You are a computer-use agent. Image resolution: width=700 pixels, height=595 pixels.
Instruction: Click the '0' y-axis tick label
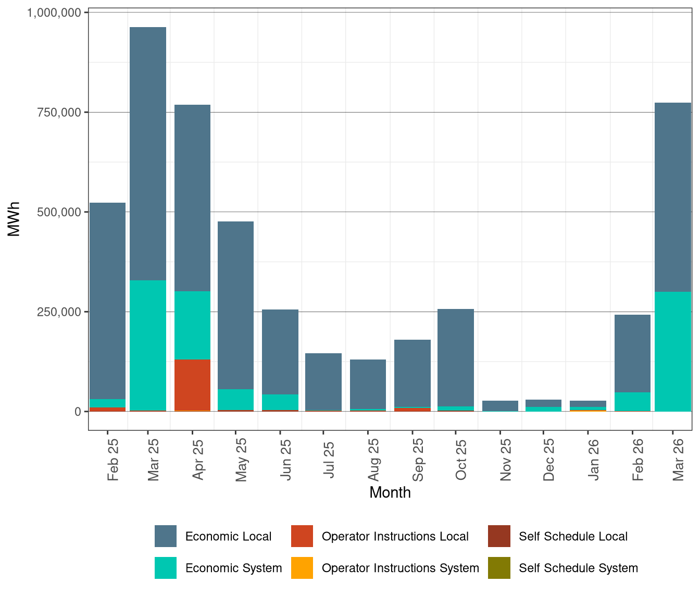pos(78,412)
